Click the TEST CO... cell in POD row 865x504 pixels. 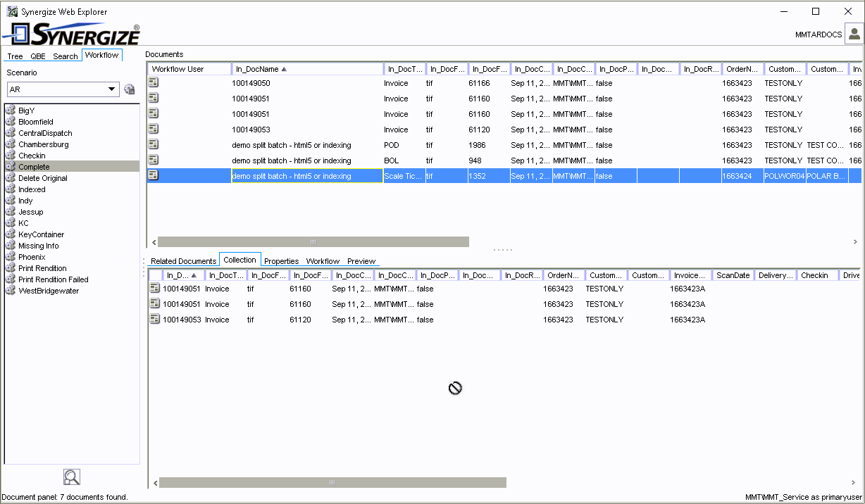[827, 145]
